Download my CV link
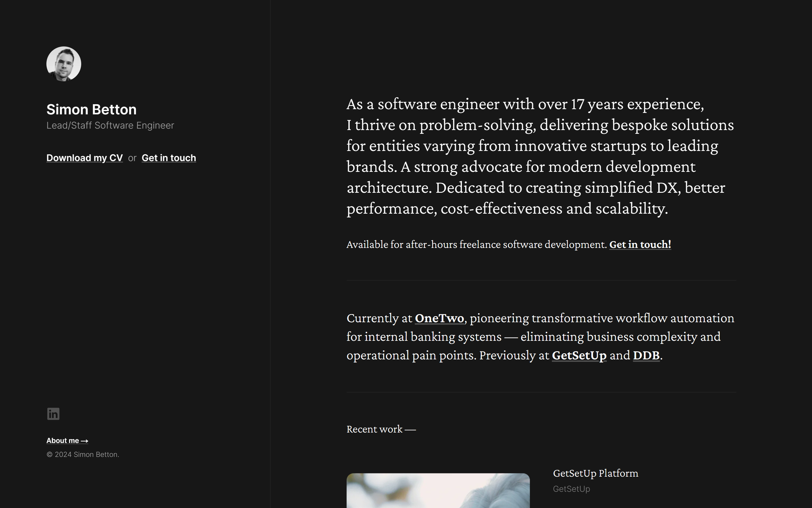The width and height of the screenshot is (812, 508). tap(85, 158)
